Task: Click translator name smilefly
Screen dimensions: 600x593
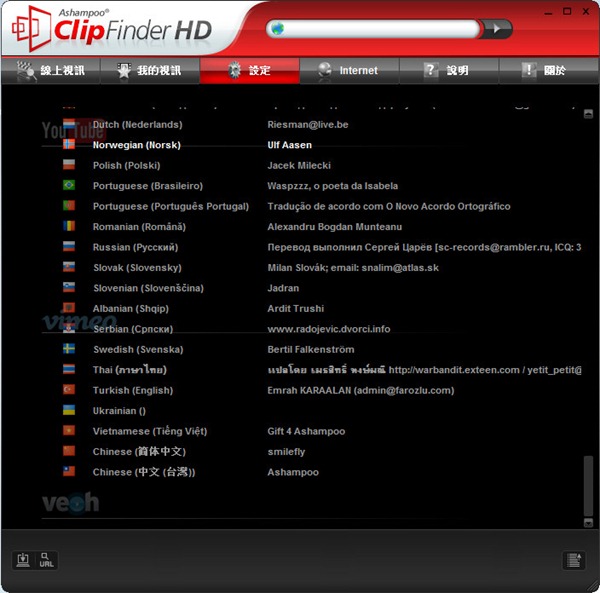Action: 286,452
